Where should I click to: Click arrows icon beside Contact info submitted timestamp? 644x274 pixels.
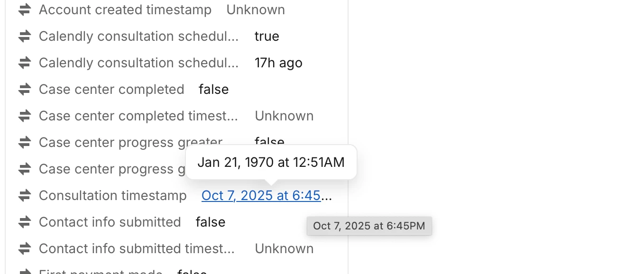tap(24, 249)
